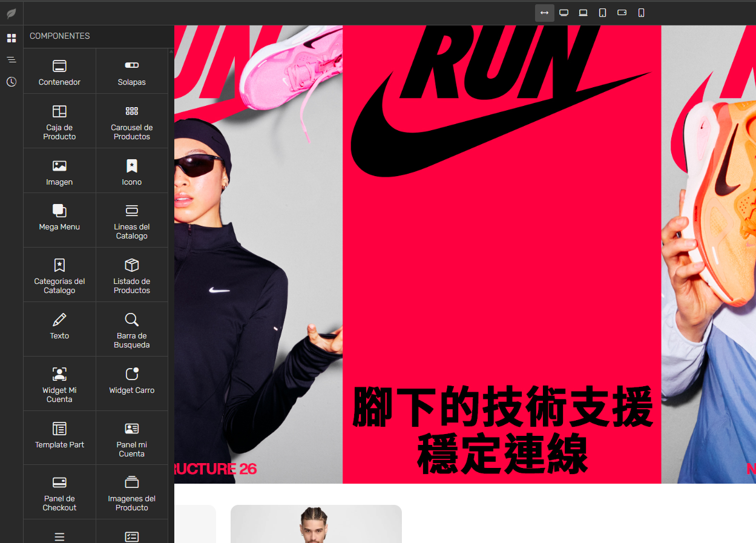Select the Imagen component
Screen dimensions: 756x543
[59, 170]
